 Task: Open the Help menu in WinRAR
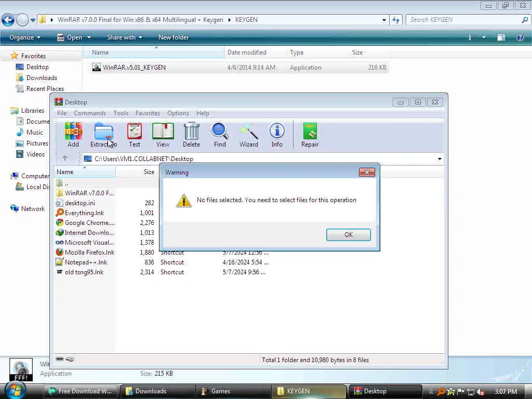(x=203, y=113)
